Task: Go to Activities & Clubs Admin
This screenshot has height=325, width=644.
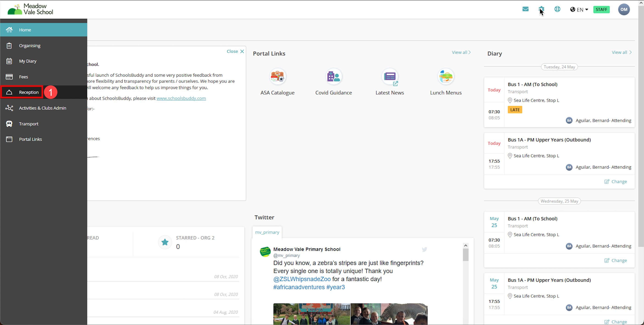Action: 42,108
